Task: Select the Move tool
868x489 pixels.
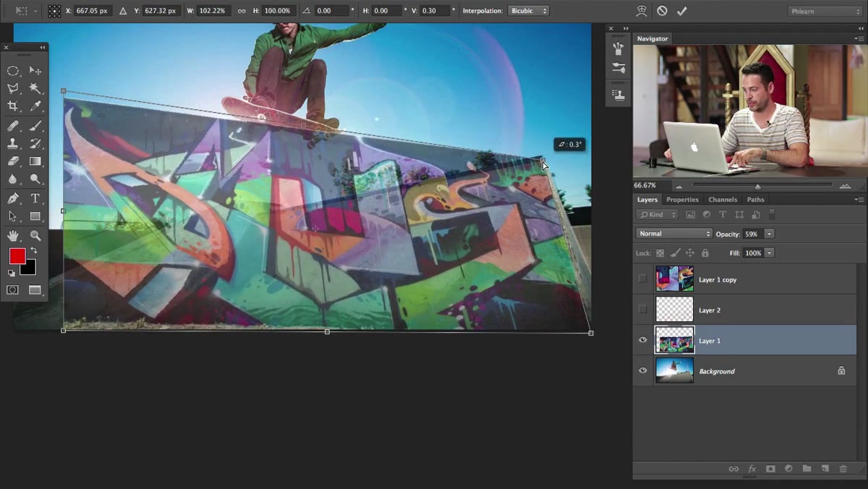Action: (35, 71)
